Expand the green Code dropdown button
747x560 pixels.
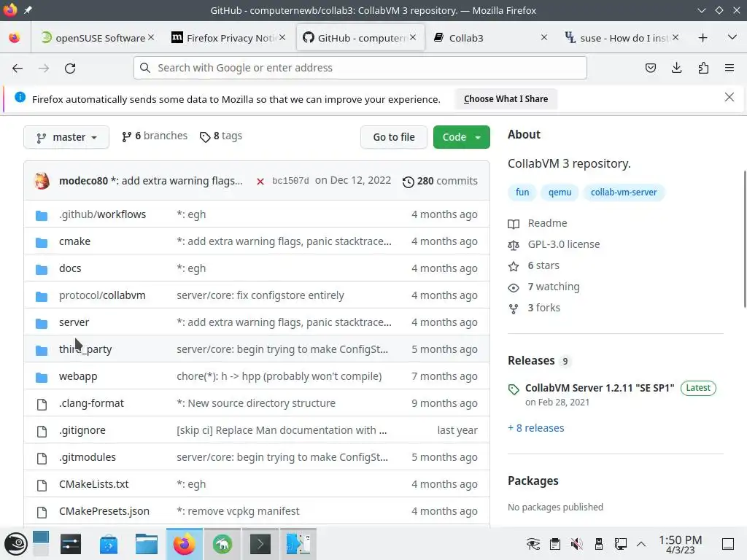[461, 137]
